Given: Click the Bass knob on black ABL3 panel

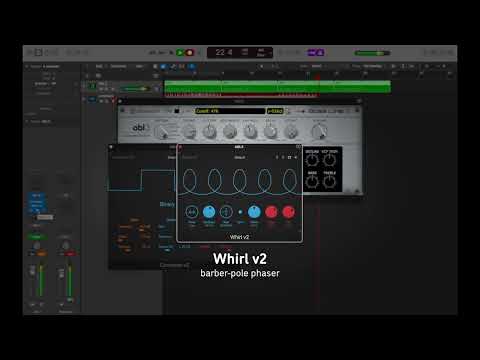Looking at the screenshot, I should [x=312, y=181].
